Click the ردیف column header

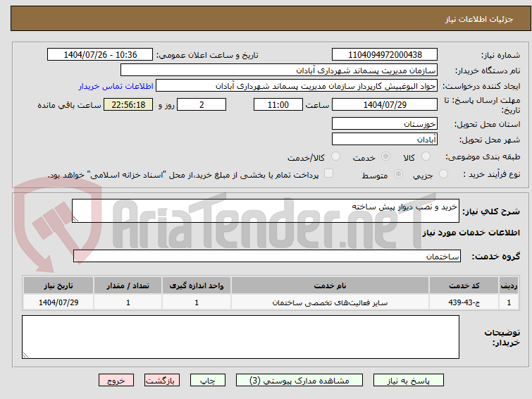pos(509,286)
